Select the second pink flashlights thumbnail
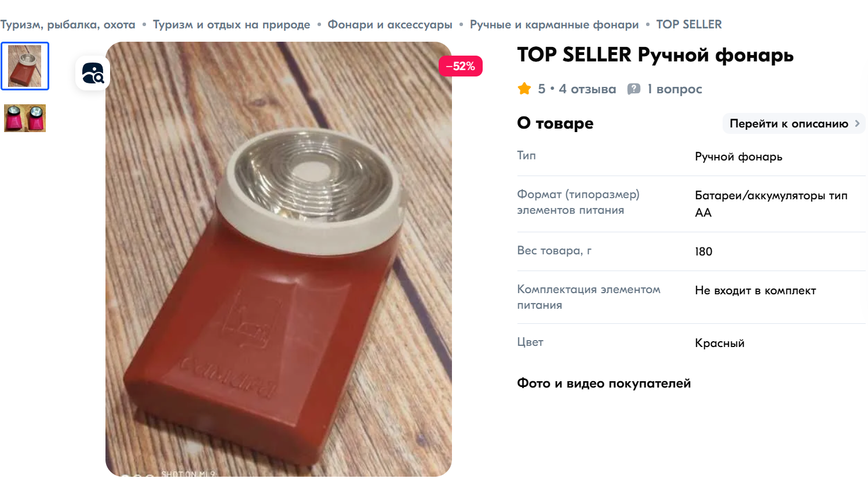This screenshot has height=504, width=868. pyautogui.click(x=25, y=118)
